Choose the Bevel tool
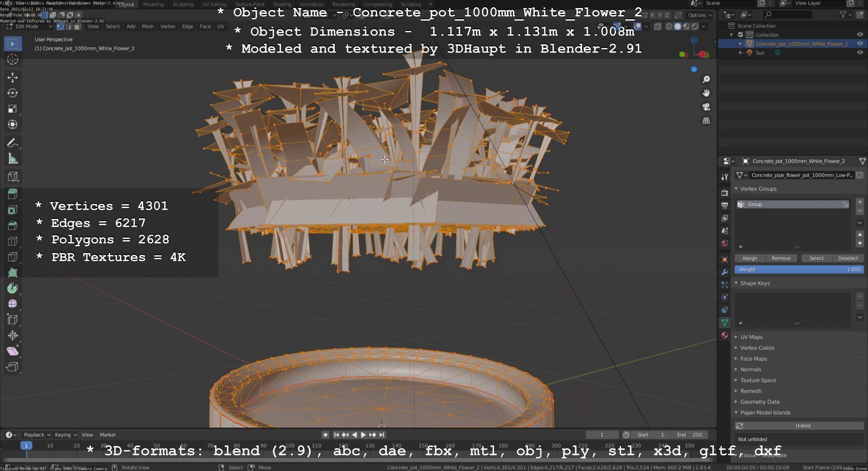This screenshot has height=471, width=868. coord(13,226)
